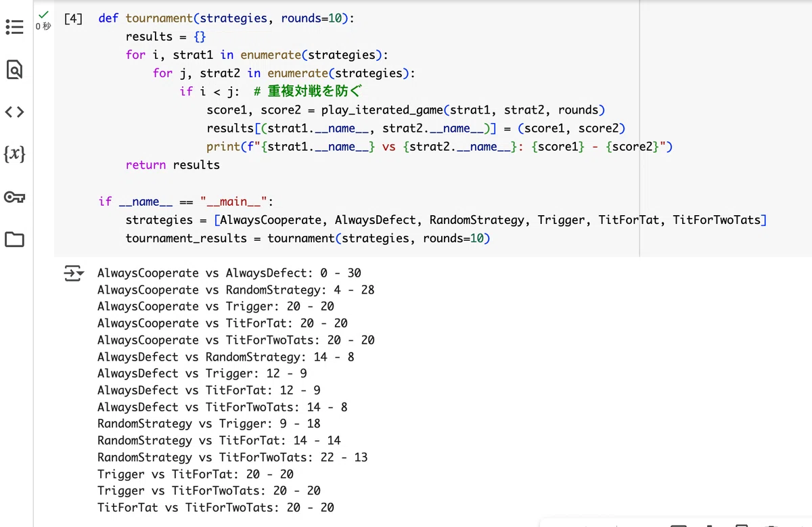Click output "AlwaysDefect vs TitForTwoTats: 14 - 8"

pos(223,407)
